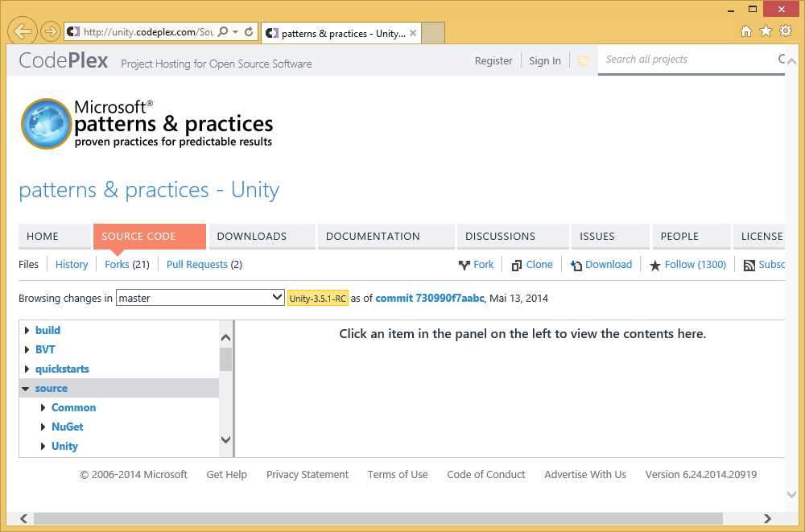Expand the build folder in the tree
Image resolution: width=805 pixels, height=532 pixels.
28,330
